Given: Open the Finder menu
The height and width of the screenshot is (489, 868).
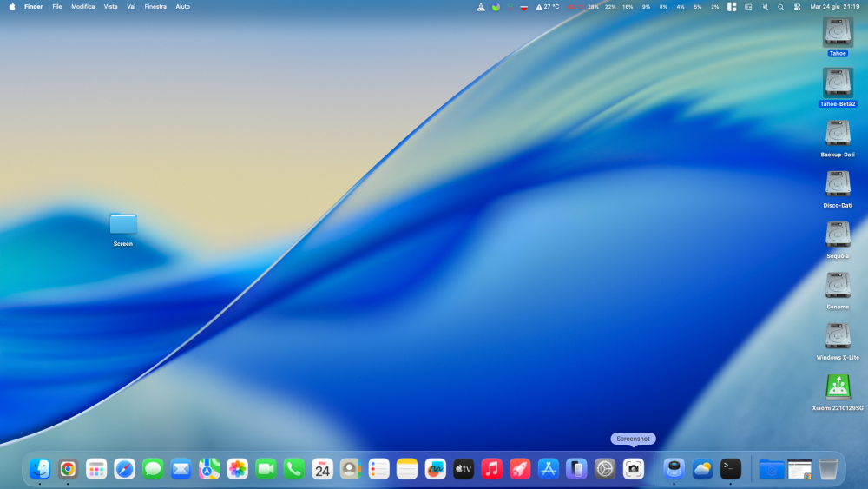Looking at the screenshot, I should pyautogui.click(x=33, y=7).
